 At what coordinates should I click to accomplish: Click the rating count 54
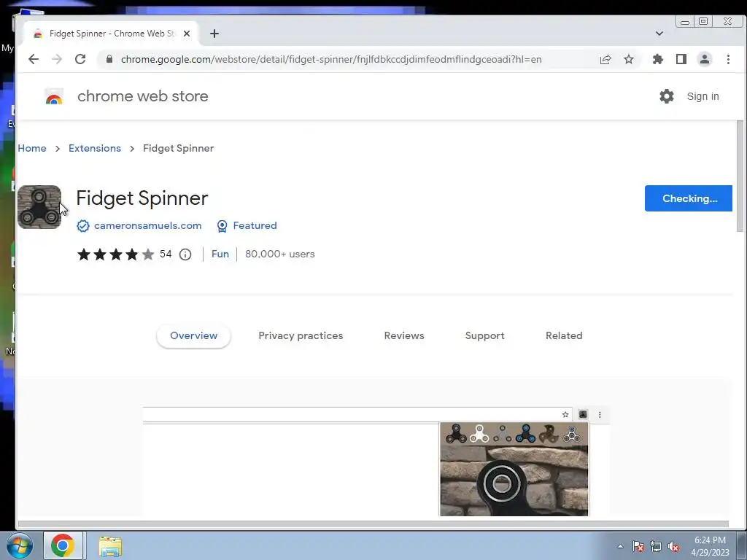[166, 254]
